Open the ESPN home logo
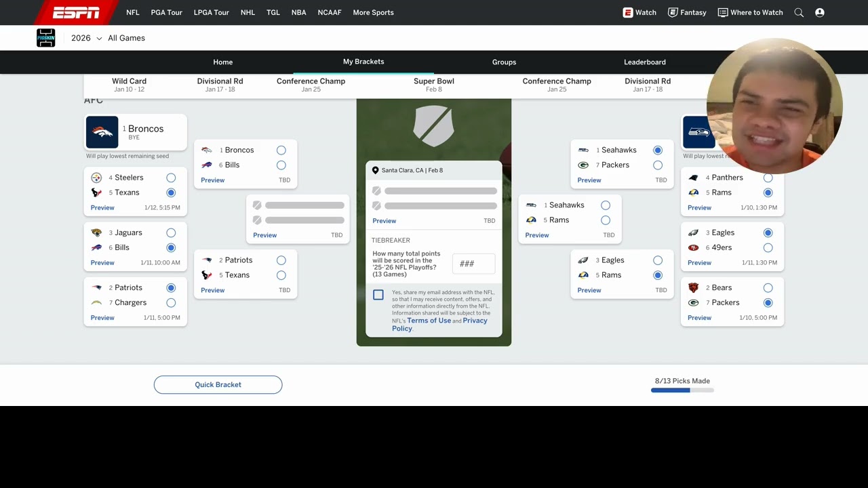 click(x=76, y=12)
